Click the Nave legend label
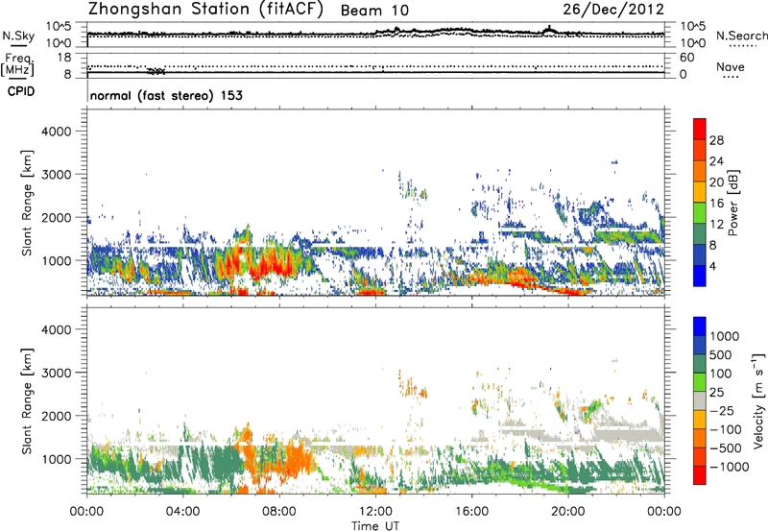Image resolution: width=768 pixels, height=532 pixels. 731,67
